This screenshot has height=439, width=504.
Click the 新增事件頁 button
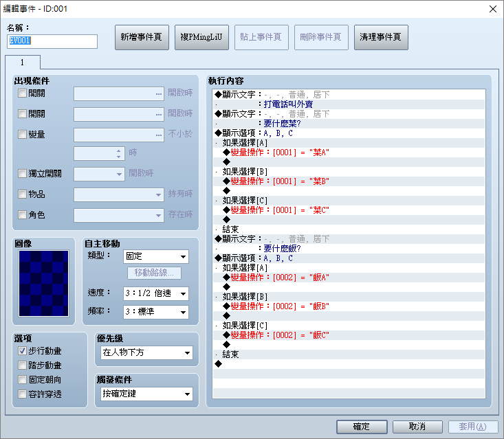pyautogui.click(x=142, y=37)
